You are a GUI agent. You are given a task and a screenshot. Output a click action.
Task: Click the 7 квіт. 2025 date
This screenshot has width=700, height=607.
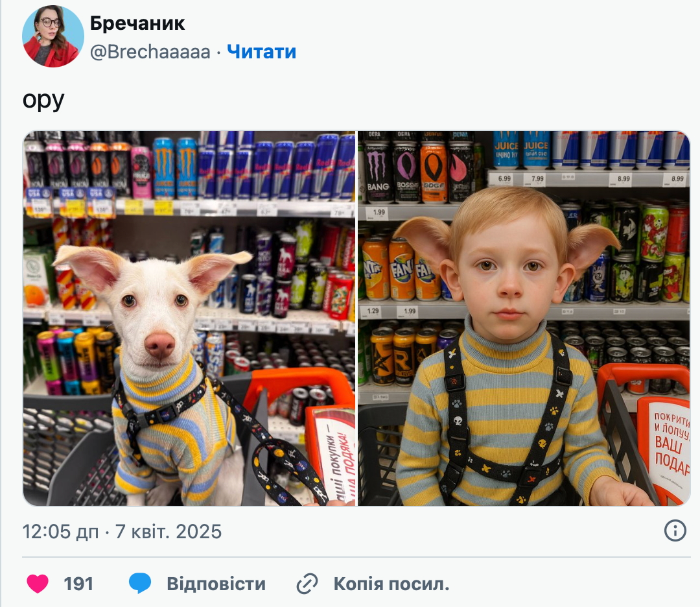(x=169, y=532)
